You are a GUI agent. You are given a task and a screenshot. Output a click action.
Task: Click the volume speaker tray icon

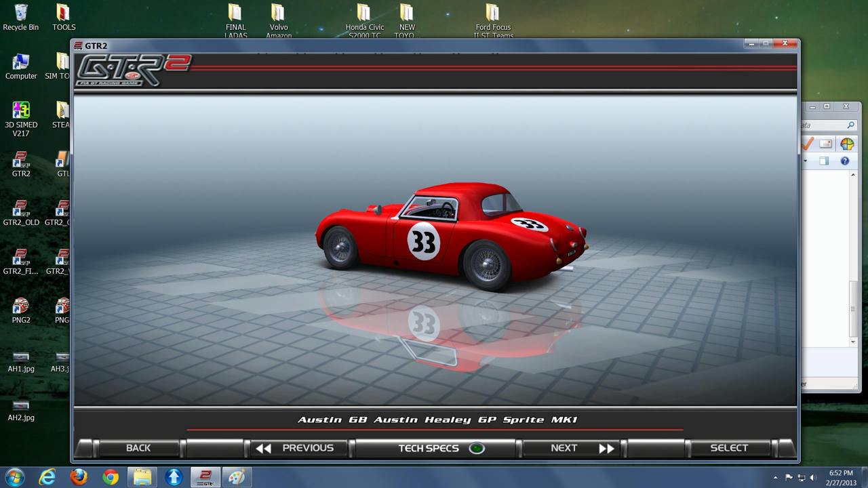[x=814, y=478]
